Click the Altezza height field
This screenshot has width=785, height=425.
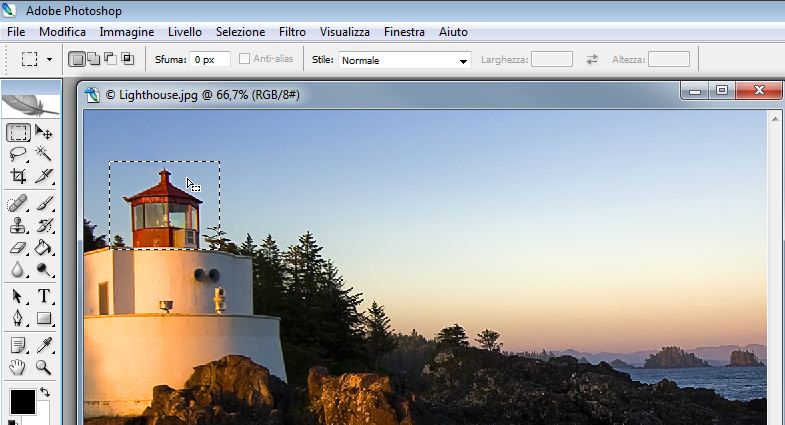(x=669, y=60)
